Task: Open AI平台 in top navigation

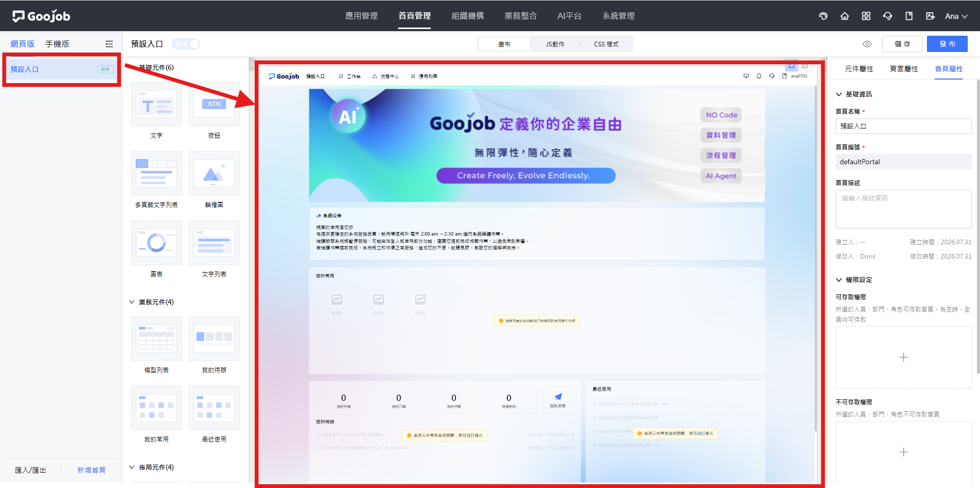Action: 570,16
